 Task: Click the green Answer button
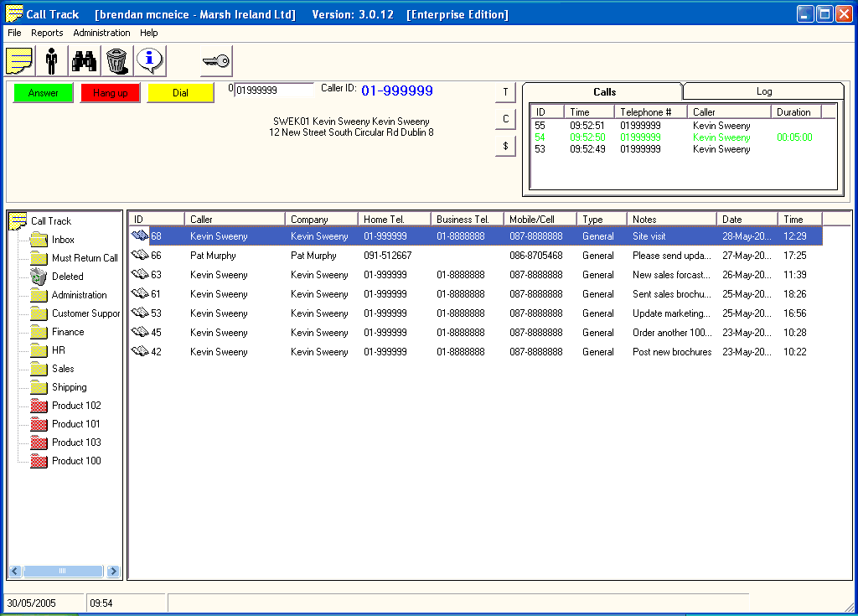pyautogui.click(x=44, y=93)
